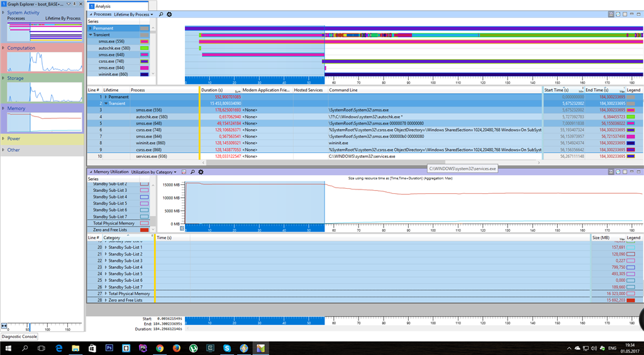Click the search icon in Processes header
The width and height of the screenshot is (644, 355).
161,14
